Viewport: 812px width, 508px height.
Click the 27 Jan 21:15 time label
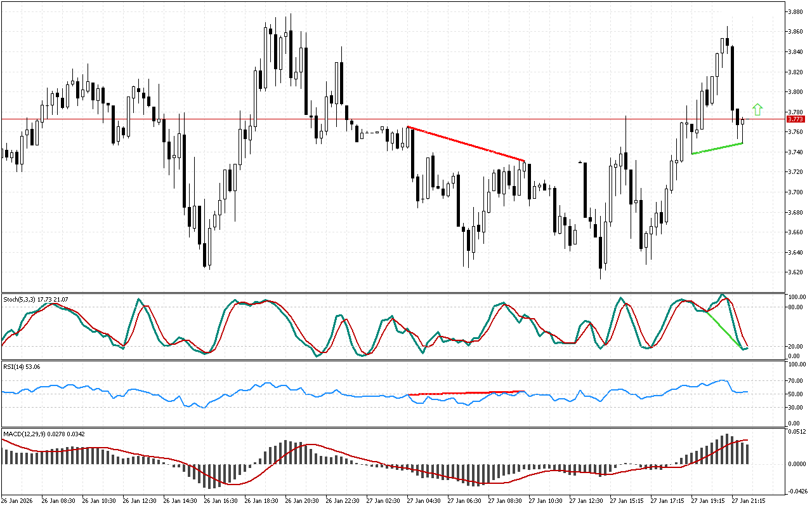pyautogui.click(x=747, y=500)
